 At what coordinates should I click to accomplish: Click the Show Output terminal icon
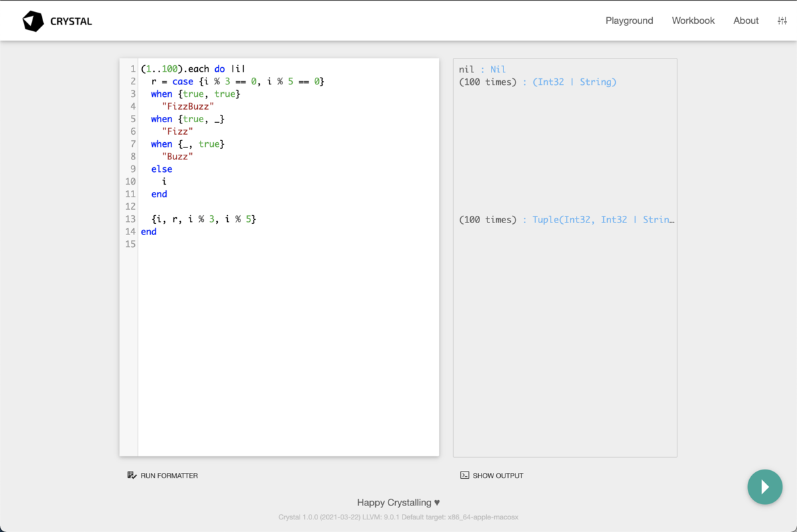pyautogui.click(x=465, y=475)
